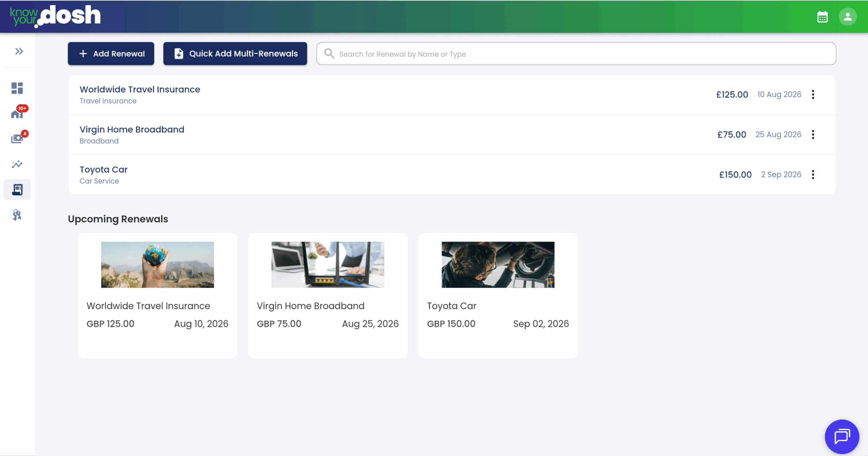Click Worldwide Travel Insurance card title

pyautogui.click(x=148, y=306)
